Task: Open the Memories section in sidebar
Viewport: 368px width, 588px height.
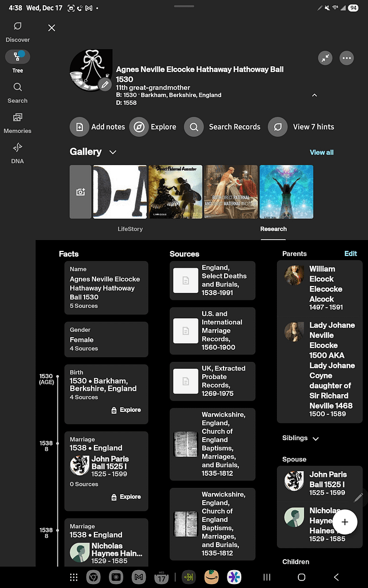Action: coord(18,123)
